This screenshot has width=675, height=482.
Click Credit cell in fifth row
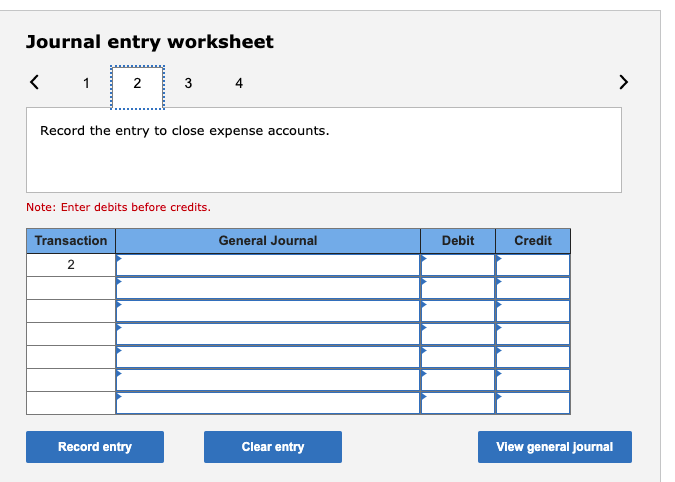pyautogui.click(x=533, y=357)
